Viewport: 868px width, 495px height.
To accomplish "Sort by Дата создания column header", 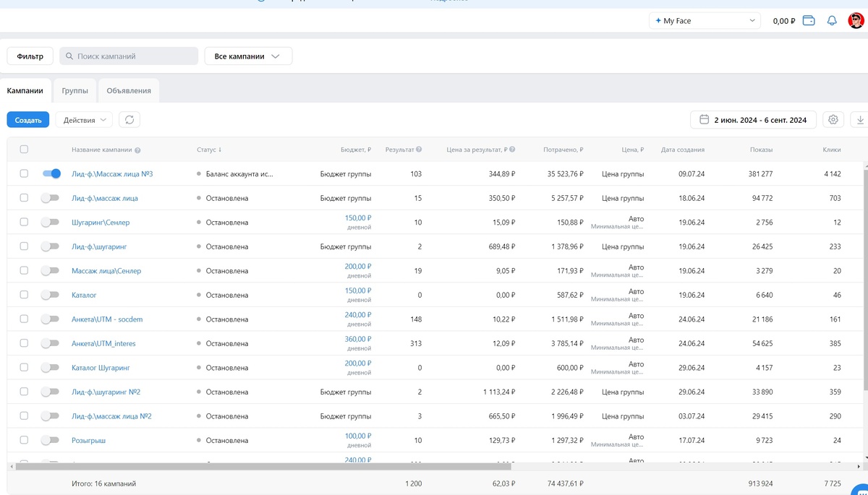I will [683, 150].
